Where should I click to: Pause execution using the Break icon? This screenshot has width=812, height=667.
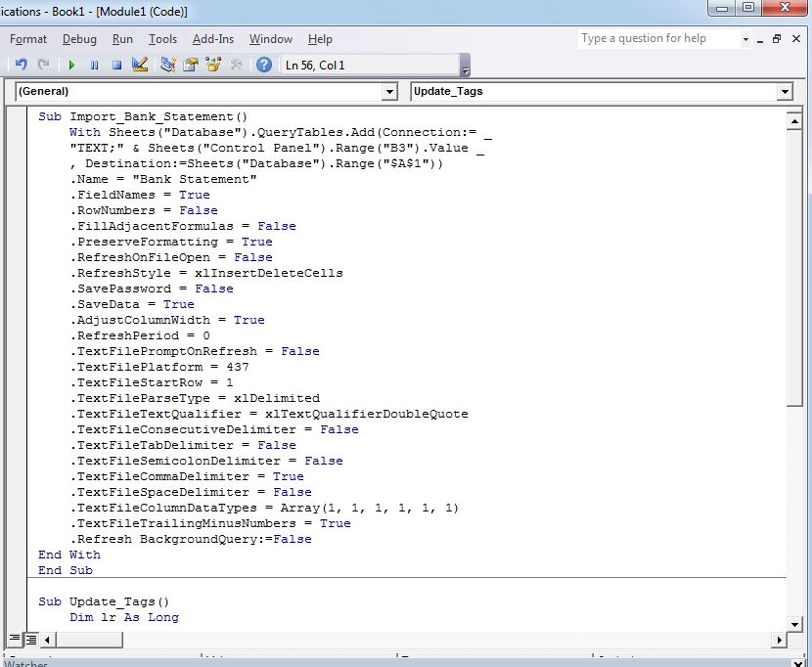(94, 63)
